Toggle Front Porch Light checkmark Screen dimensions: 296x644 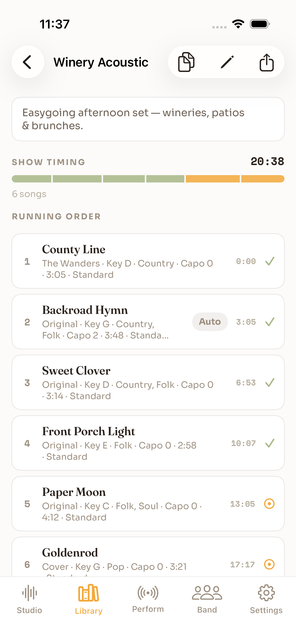click(270, 443)
